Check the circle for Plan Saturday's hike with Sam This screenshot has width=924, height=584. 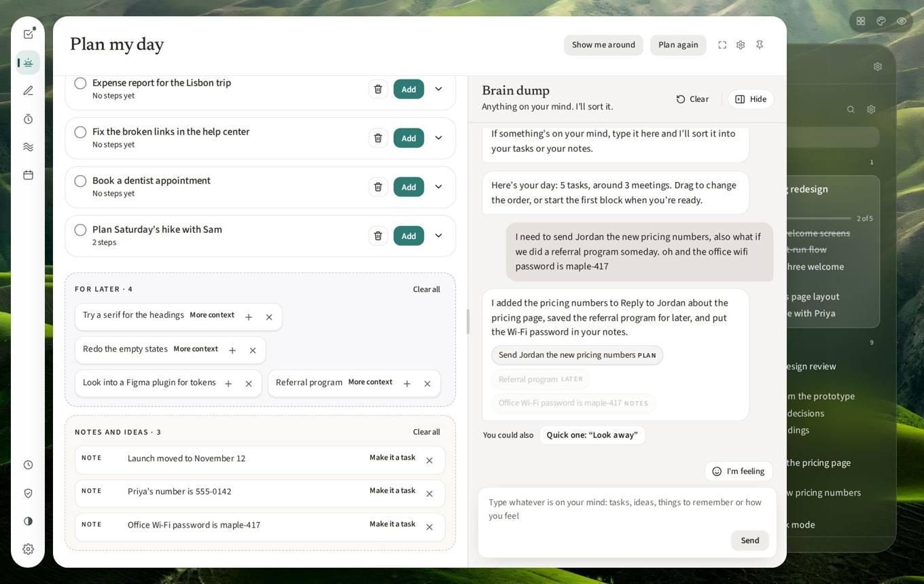click(80, 230)
